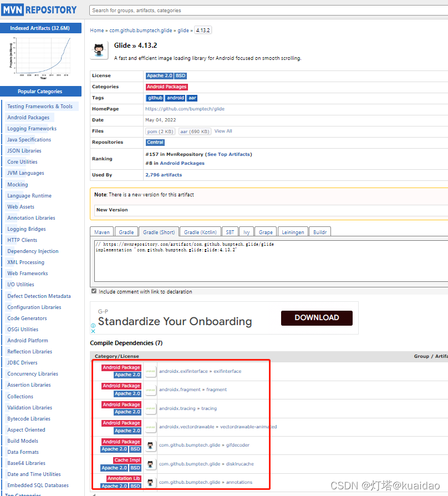This screenshot has width=448, height=496.
Task: Open the disklrucache artifact link
Action: [x=240, y=464]
